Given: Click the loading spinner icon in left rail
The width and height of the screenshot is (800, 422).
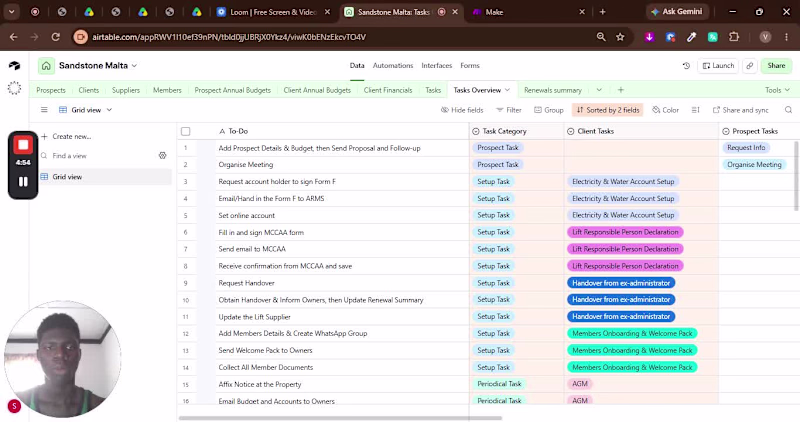Looking at the screenshot, I should (x=14, y=88).
